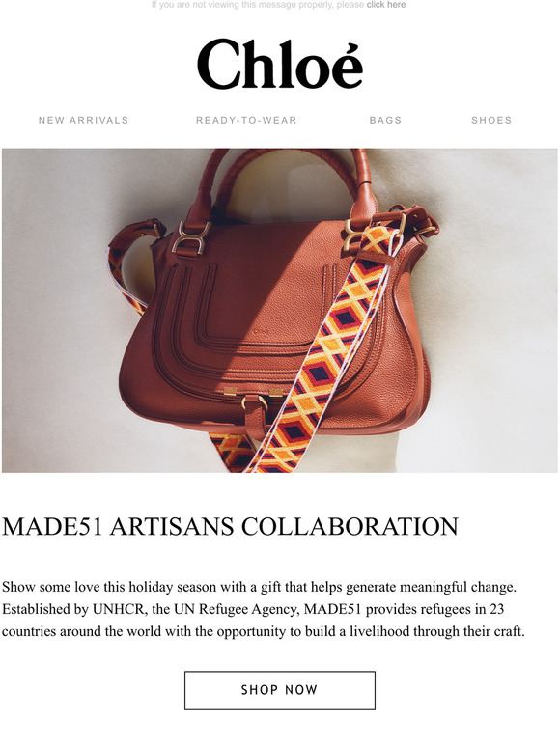This screenshot has height=747, width=560.
Task: Open the New Arrivals menu item
Action: coord(83,120)
